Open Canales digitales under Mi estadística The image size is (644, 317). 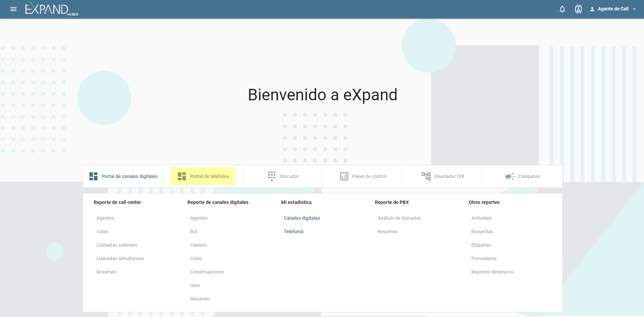302,218
